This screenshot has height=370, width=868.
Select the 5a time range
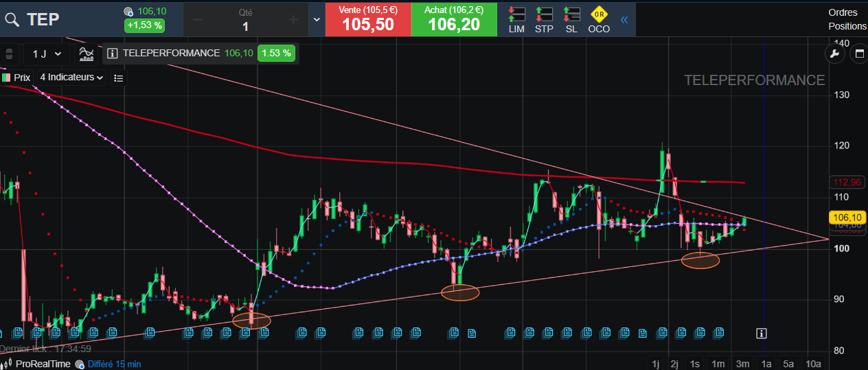(x=788, y=363)
